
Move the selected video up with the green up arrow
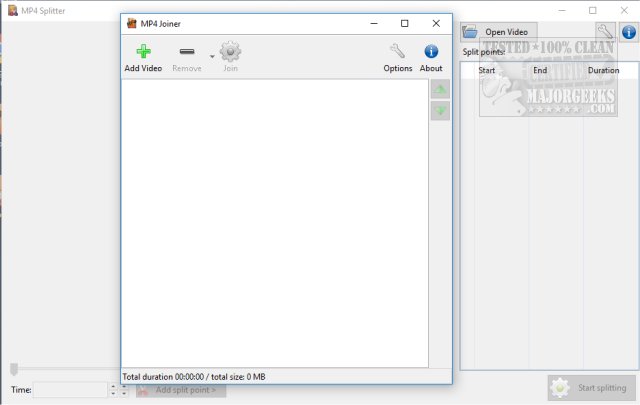pos(440,89)
